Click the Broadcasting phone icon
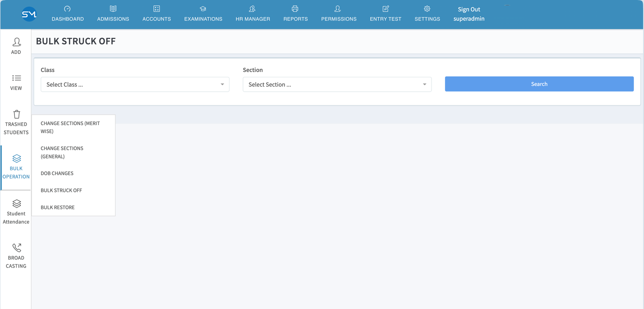Image resolution: width=644 pixels, height=309 pixels. coord(17,248)
